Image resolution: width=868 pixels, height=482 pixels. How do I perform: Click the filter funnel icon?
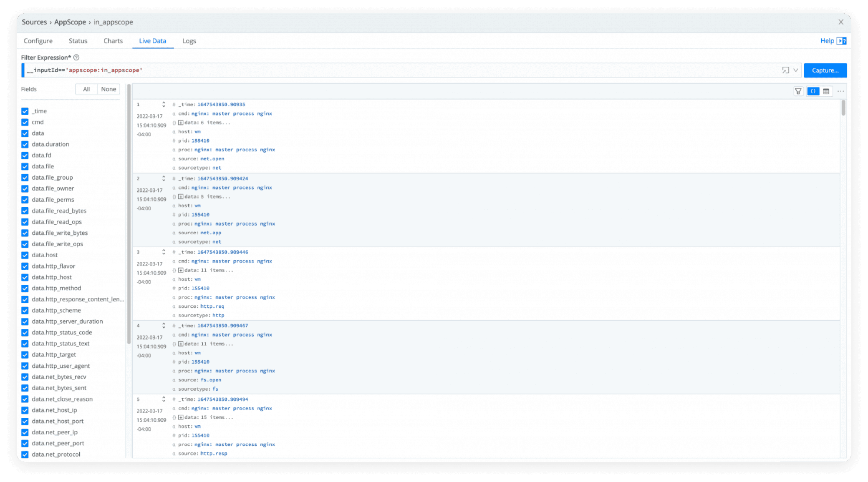click(x=798, y=91)
